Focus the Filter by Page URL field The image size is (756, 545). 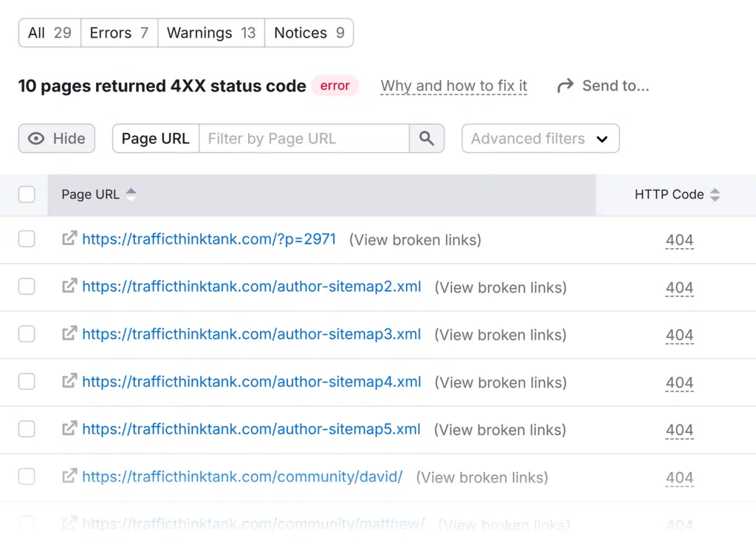pyautogui.click(x=303, y=139)
